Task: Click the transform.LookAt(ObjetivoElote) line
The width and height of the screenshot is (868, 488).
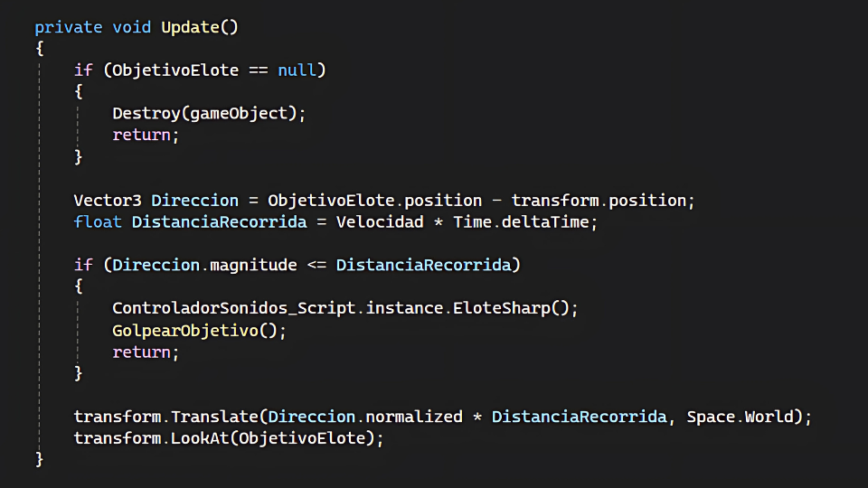Action: click(229, 438)
